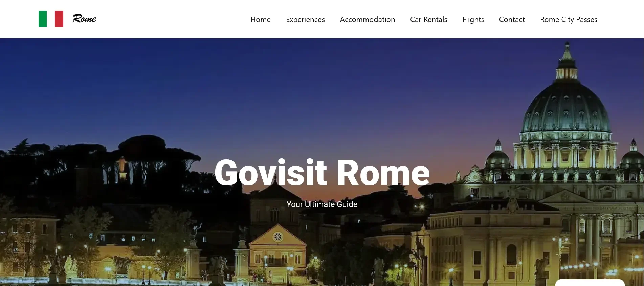Click the white stripe of the flag

(x=51, y=19)
